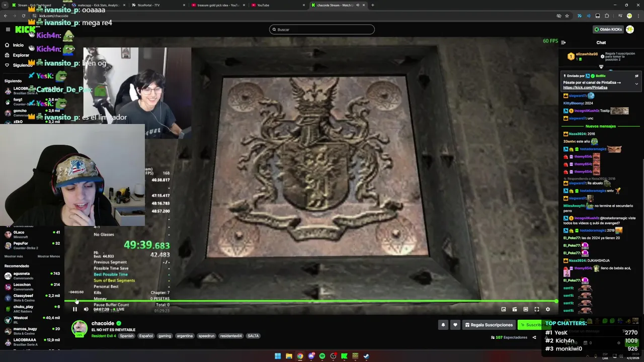644x362 pixels.
Task: Open the user avatar profile menu
Action: 630,30
